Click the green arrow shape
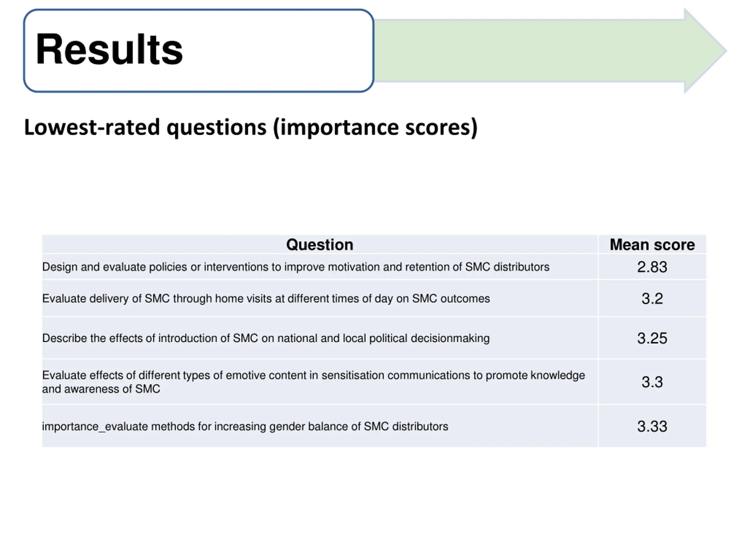 tap(550, 51)
